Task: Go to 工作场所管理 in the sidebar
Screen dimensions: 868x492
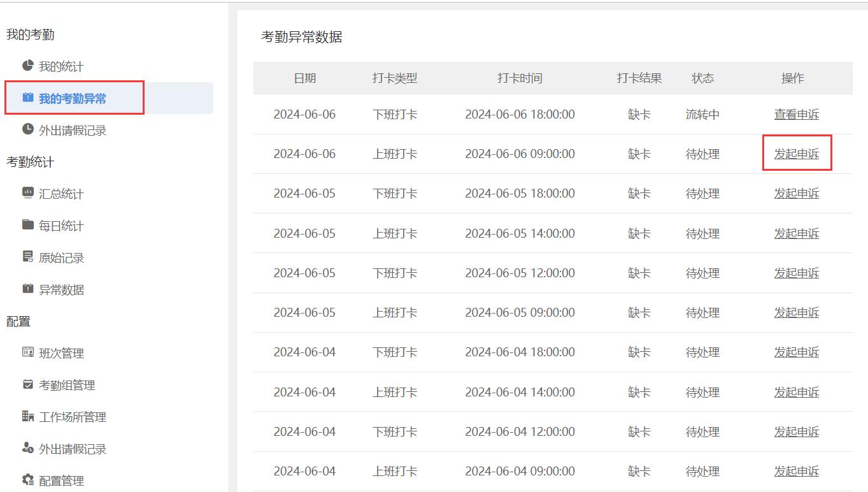Action: [73, 417]
